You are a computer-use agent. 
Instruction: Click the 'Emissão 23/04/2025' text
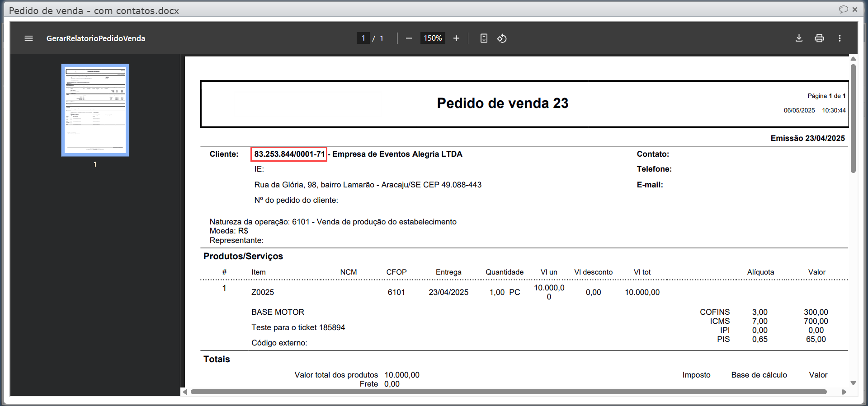pos(808,138)
